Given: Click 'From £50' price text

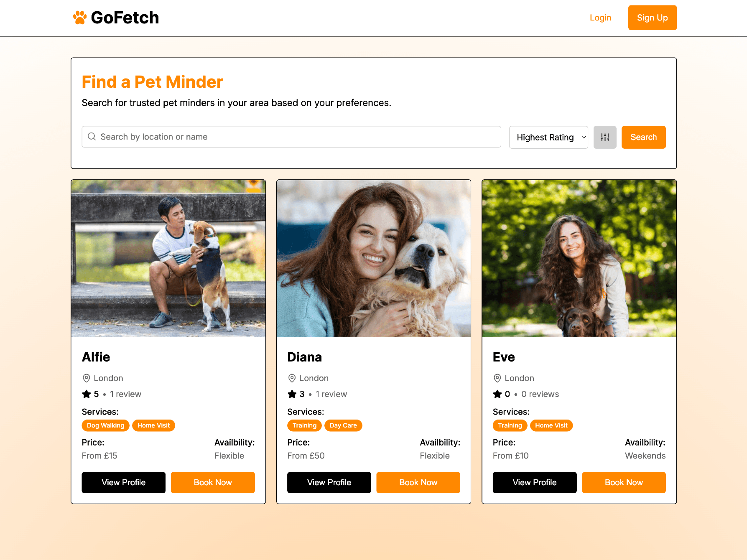Looking at the screenshot, I should 306,456.
